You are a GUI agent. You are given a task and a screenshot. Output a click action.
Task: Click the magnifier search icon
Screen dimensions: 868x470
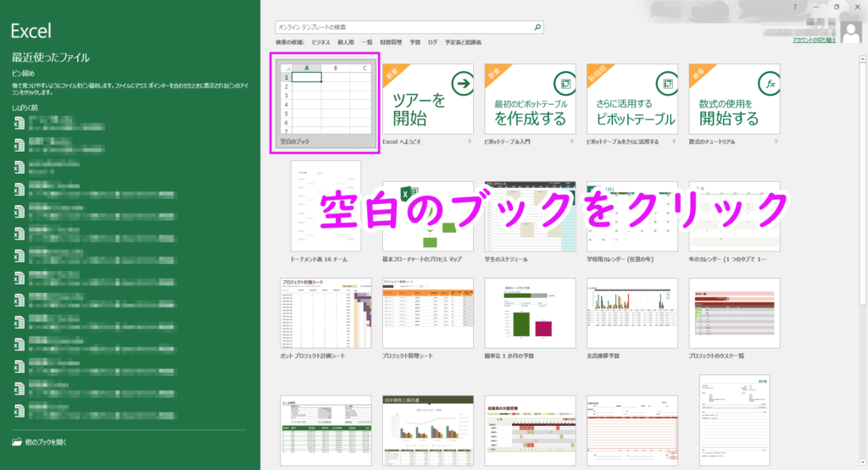(537, 27)
